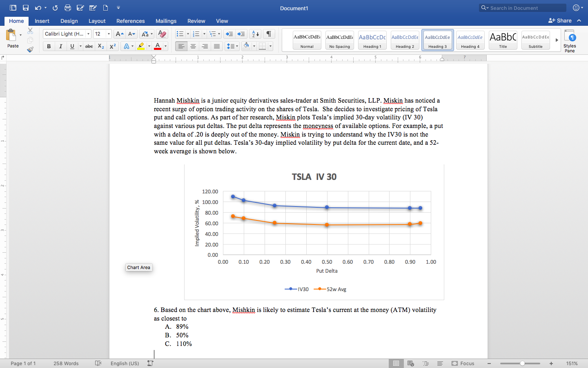Toggle Underline formatting

[72, 46]
